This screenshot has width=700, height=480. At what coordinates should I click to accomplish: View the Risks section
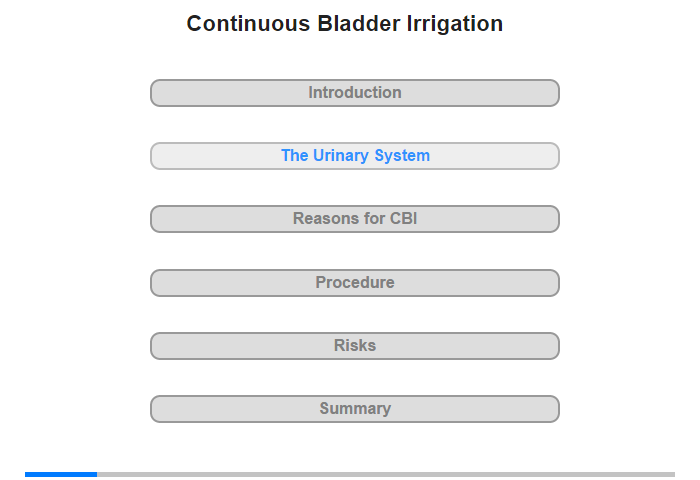coord(354,346)
